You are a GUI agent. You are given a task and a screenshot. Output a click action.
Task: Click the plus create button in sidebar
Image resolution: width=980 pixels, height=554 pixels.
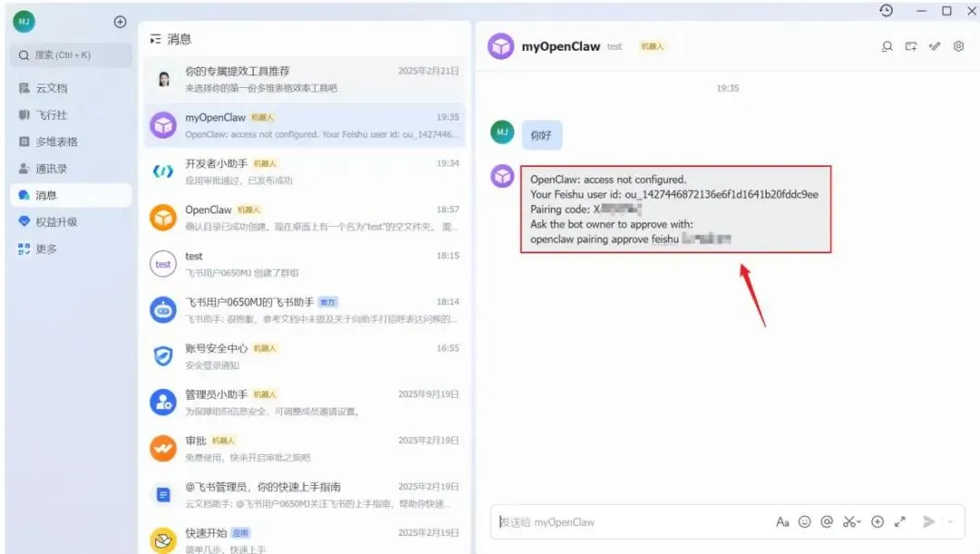[x=120, y=22]
